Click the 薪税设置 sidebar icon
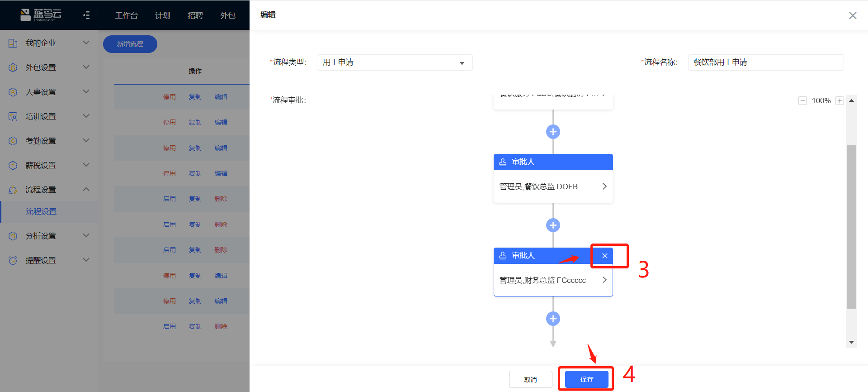868x392 pixels. [13, 165]
